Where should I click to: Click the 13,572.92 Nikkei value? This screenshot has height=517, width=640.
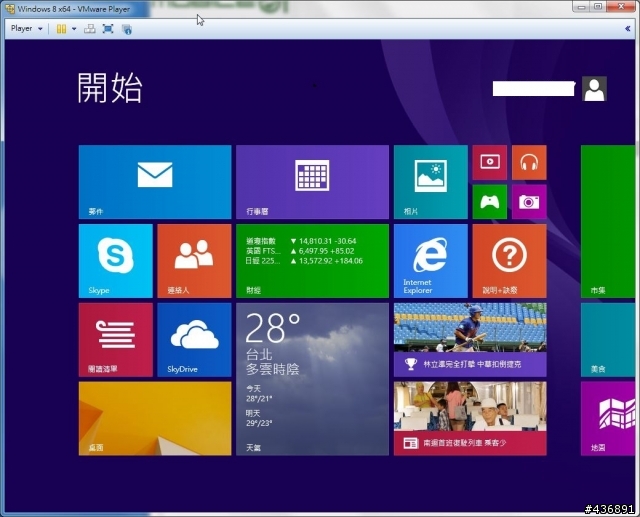(x=316, y=261)
